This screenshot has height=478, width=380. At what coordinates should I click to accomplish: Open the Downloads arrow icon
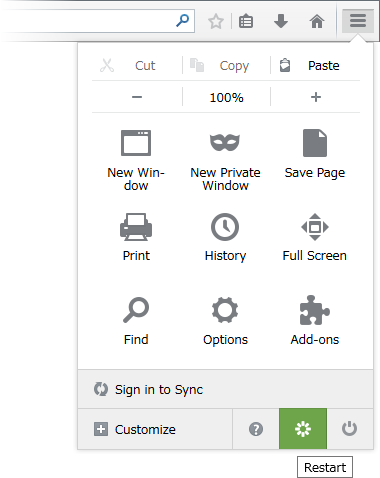[281, 22]
